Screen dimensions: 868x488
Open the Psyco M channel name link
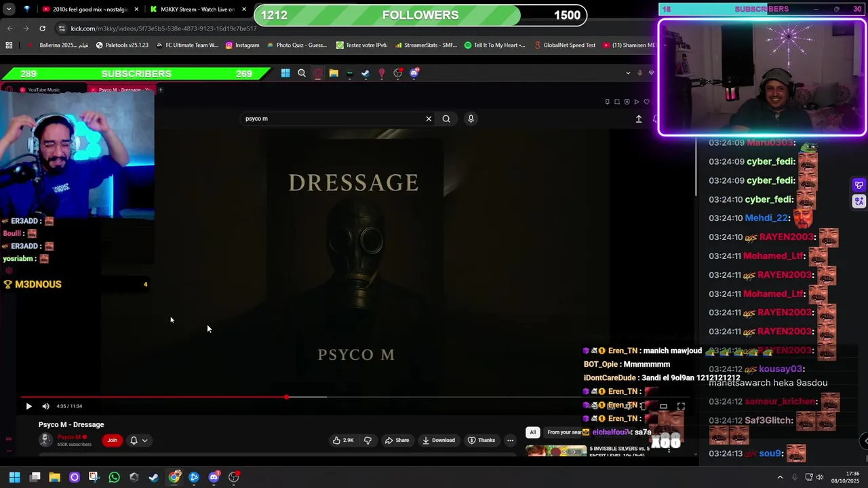(70, 437)
